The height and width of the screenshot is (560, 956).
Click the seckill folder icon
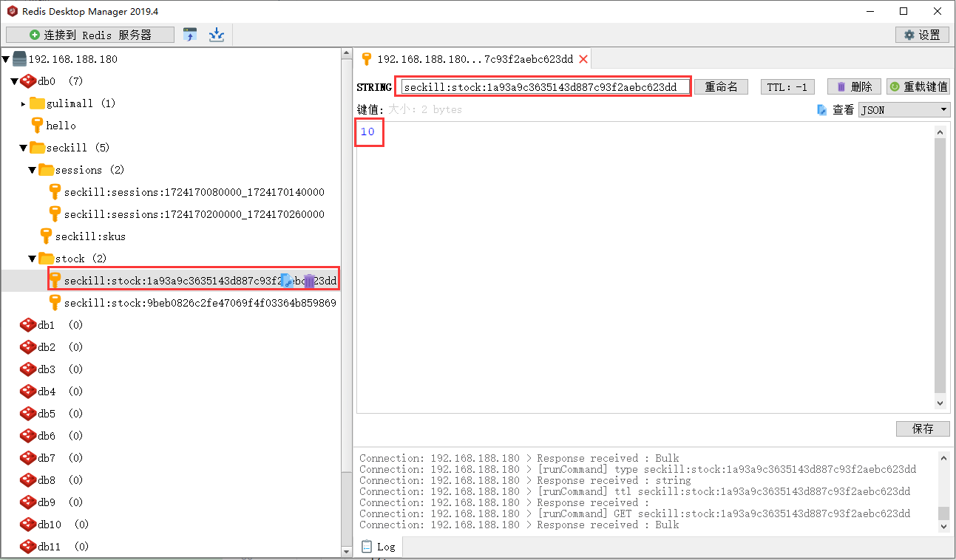point(37,148)
